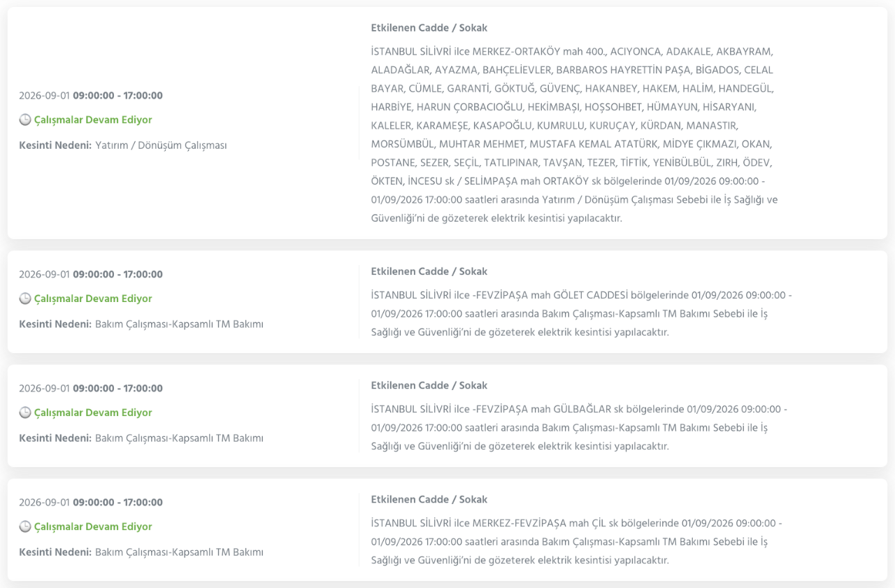Screen dimensions: 895x588
Task: Select 'Çalışmalar Devam Ediyor' status in Gölet Caddesi card
Action: click(x=93, y=299)
